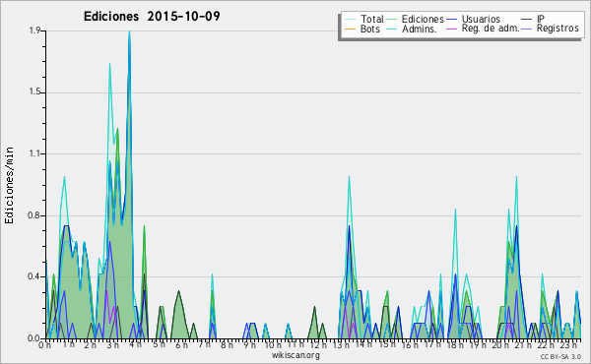
Task: Click the orange line swatch beside Bots
Action: click(x=350, y=29)
